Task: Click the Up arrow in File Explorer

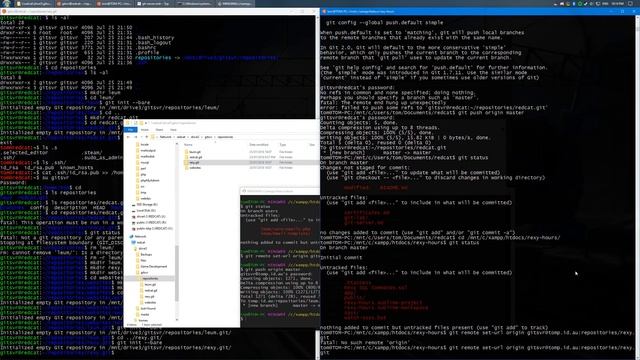Action: pos(147,137)
